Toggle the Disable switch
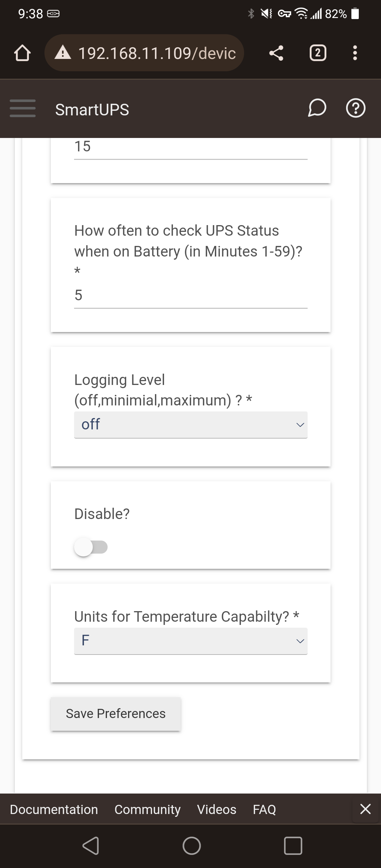This screenshot has height=868, width=381. 91,547
